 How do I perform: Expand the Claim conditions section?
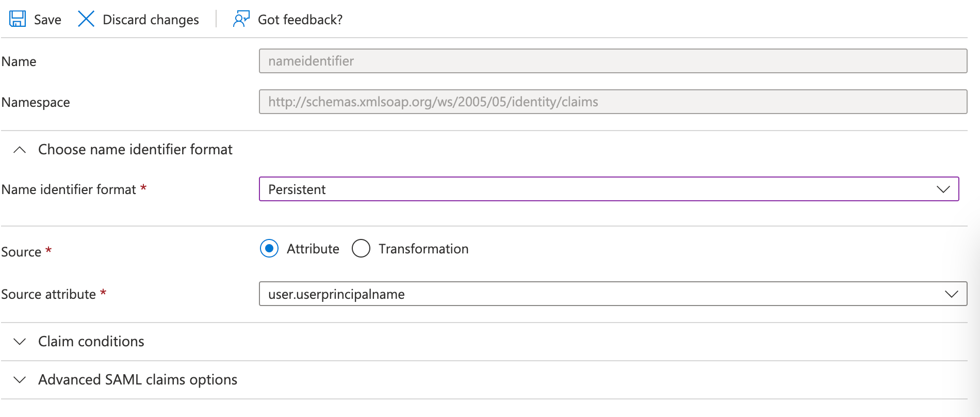pyautogui.click(x=91, y=342)
